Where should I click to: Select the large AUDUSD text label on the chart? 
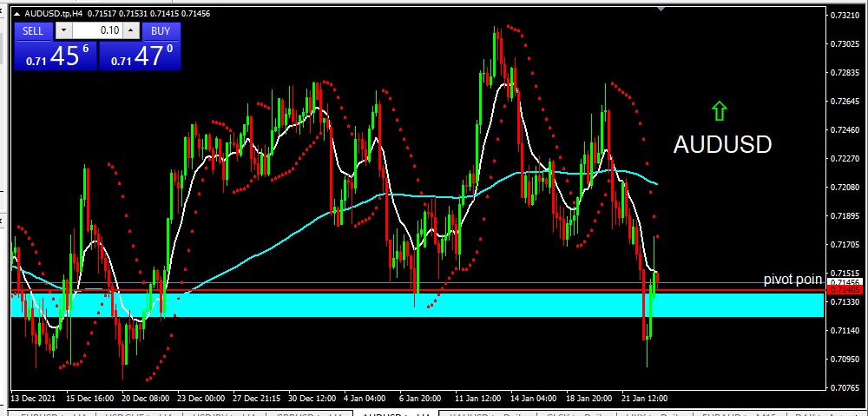[722, 144]
